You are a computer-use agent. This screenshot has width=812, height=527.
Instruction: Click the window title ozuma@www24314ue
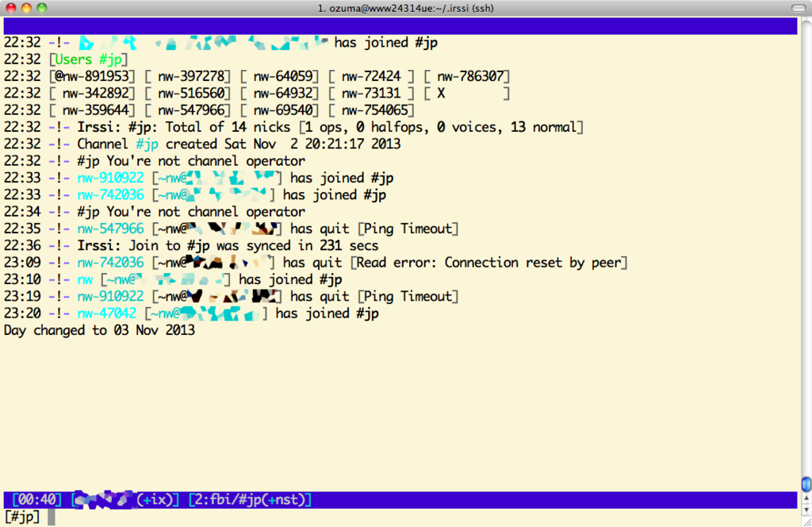coord(405,8)
